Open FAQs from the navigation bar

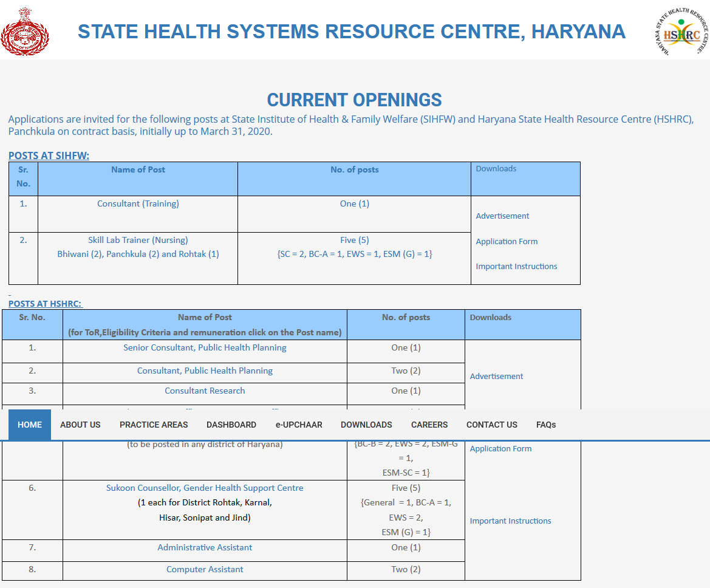click(x=545, y=425)
